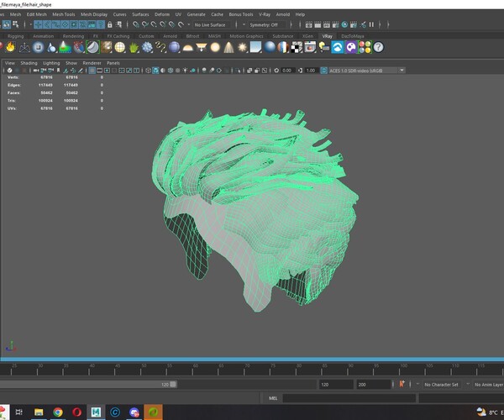Create a V-Ray dome light
Screen dimensions: 504x420
tap(187, 48)
